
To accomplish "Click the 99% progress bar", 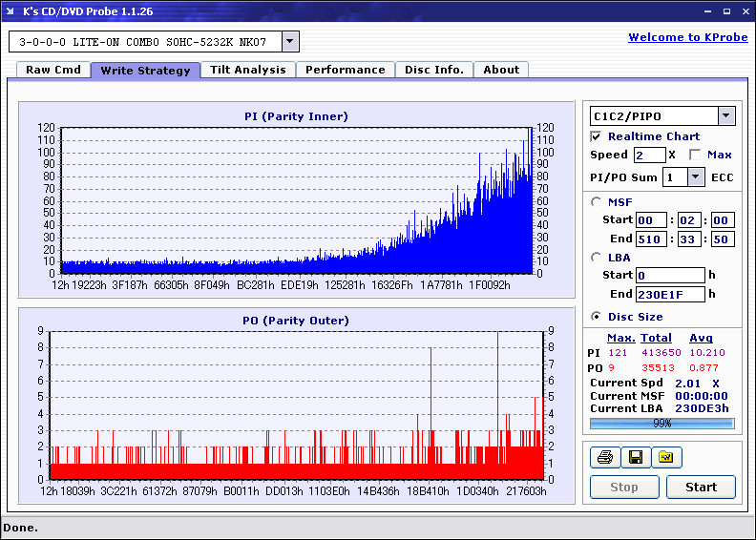I will click(662, 424).
